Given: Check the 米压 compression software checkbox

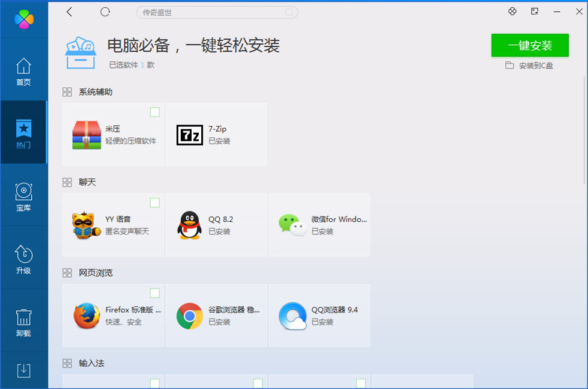Looking at the screenshot, I should [x=155, y=112].
